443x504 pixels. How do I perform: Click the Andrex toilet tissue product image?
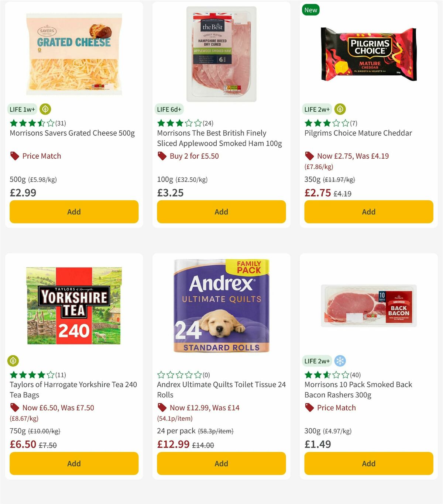221,307
